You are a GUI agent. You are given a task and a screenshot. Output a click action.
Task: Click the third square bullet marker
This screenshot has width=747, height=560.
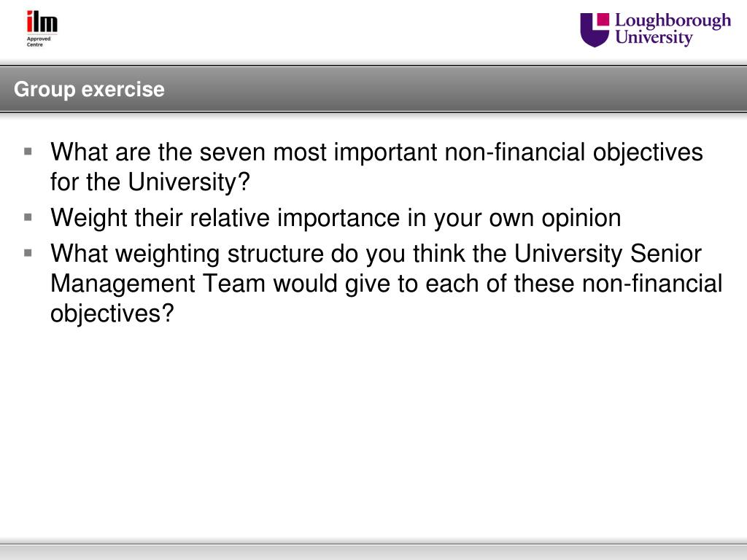(28, 253)
